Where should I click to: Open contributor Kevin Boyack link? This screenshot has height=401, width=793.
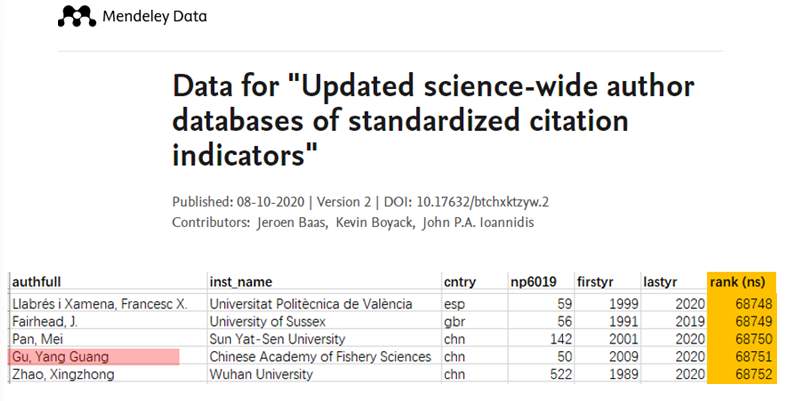coord(374,222)
